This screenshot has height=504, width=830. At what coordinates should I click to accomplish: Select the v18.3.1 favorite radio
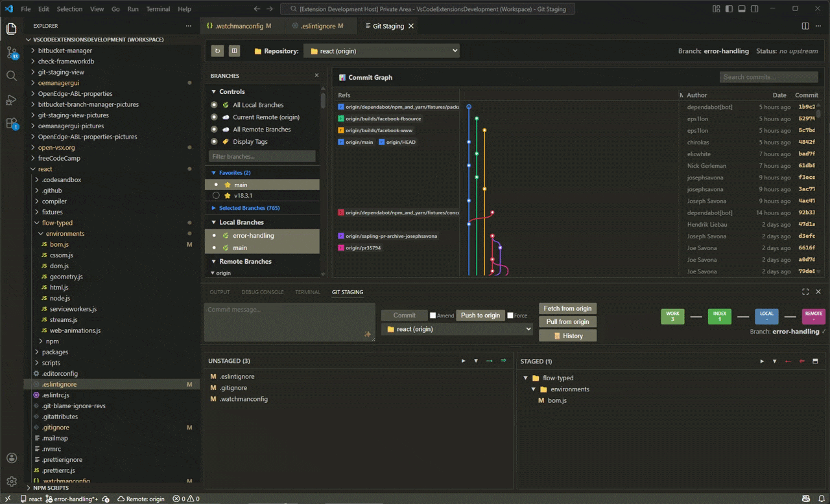(x=216, y=196)
